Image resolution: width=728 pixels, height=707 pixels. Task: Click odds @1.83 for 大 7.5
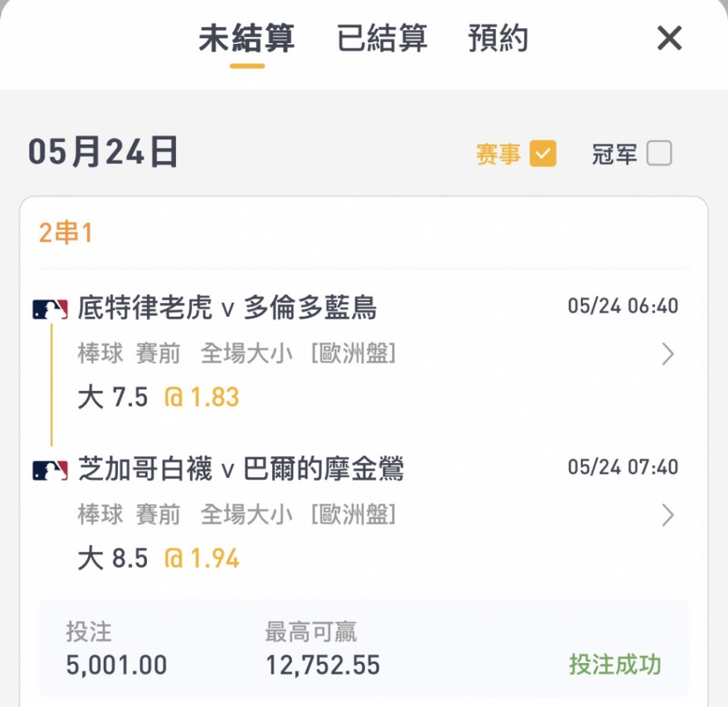201,397
